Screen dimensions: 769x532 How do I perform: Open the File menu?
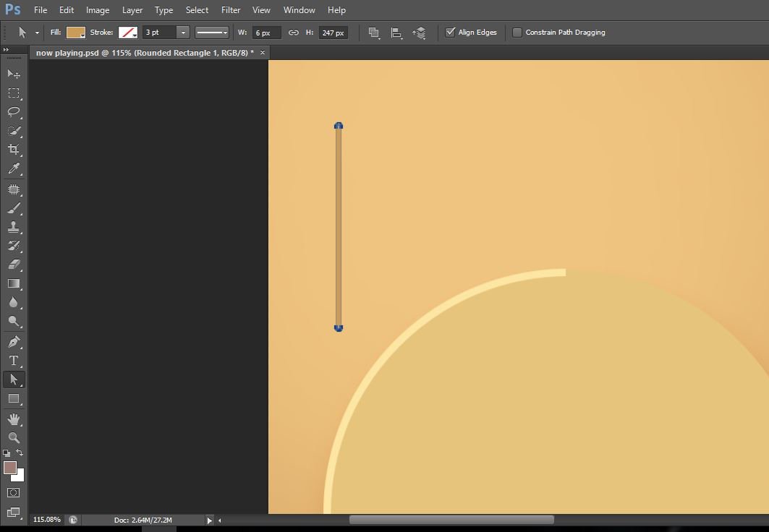41,10
